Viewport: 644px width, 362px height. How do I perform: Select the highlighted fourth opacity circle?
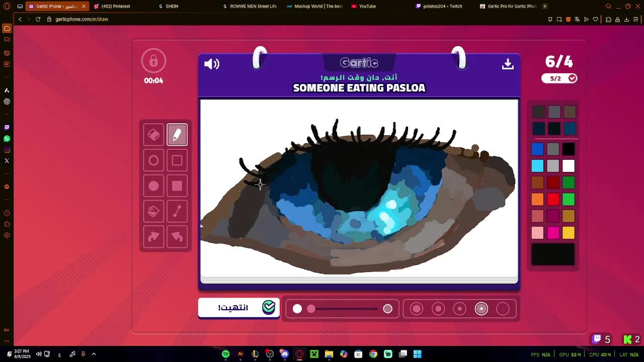pos(481,309)
